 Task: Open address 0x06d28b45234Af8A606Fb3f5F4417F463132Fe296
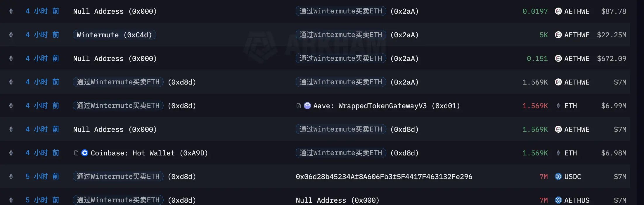pyautogui.click(x=384, y=176)
